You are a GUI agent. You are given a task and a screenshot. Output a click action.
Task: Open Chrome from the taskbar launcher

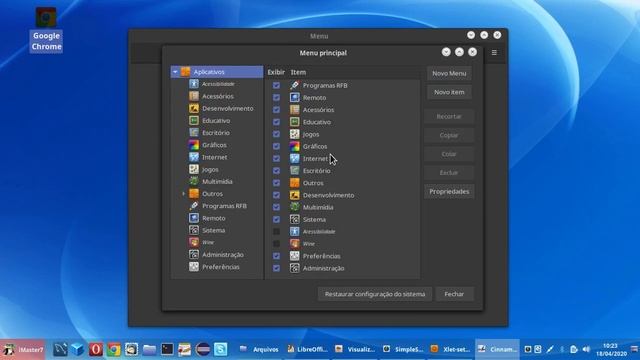tap(113, 349)
